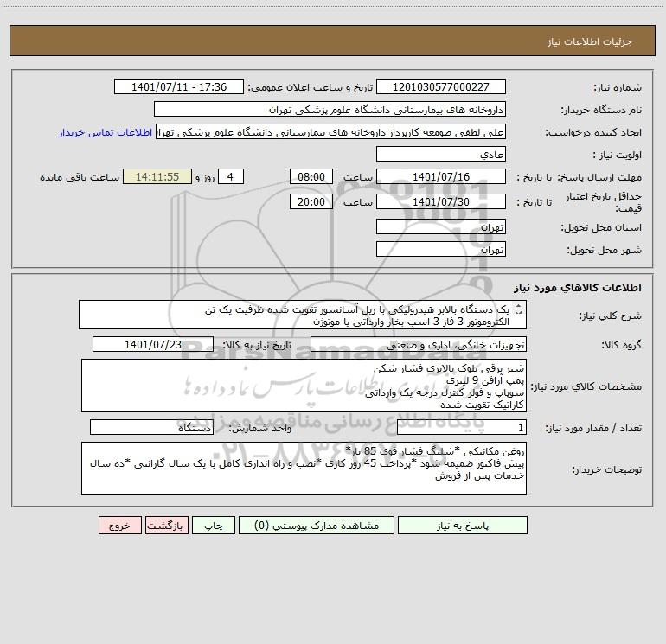This screenshot has width=666, height=644.
Task: Click the unit field 'دستگاه'
Action: click(x=151, y=427)
